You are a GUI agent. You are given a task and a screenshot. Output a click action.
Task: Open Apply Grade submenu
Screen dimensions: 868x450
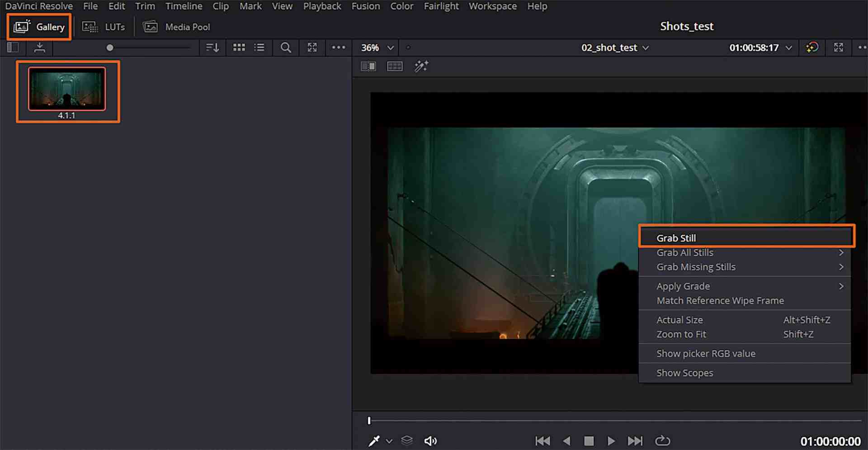tap(745, 286)
